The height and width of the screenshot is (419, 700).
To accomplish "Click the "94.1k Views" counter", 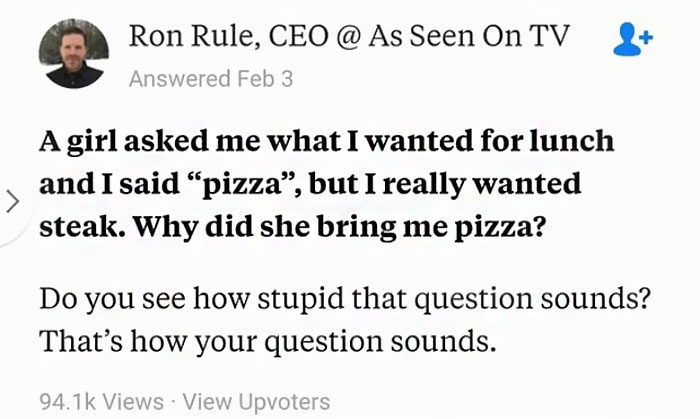I will coord(102,402).
